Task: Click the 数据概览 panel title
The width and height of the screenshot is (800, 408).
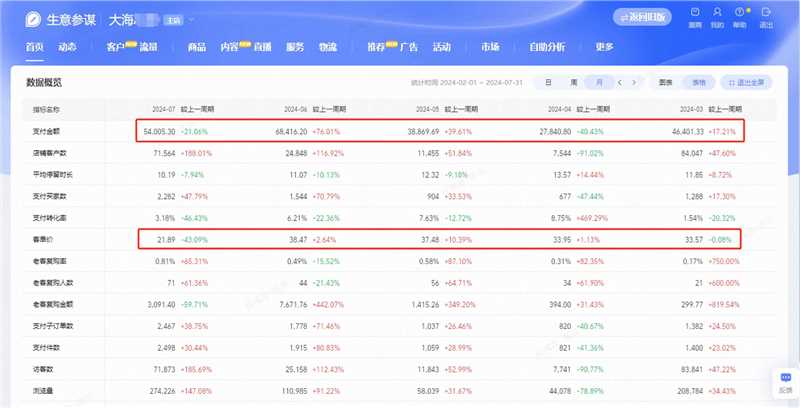Action: pos(44,83)
